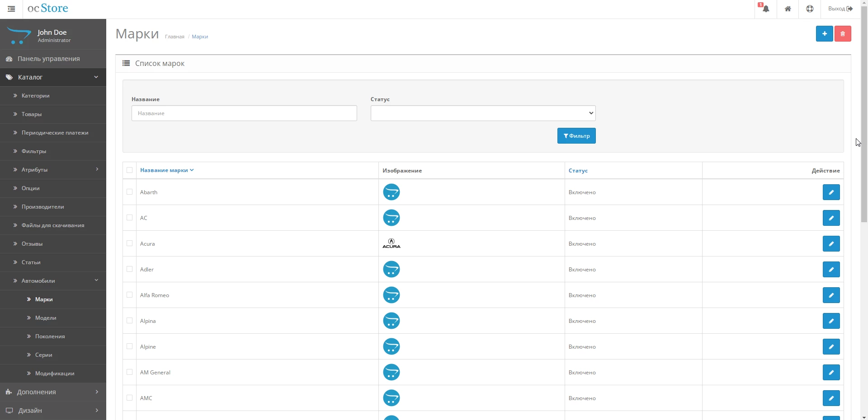Screen dimensions: 868x420
Task: Click the John Doe profile cart icon
Action: (x=19, y=35)
